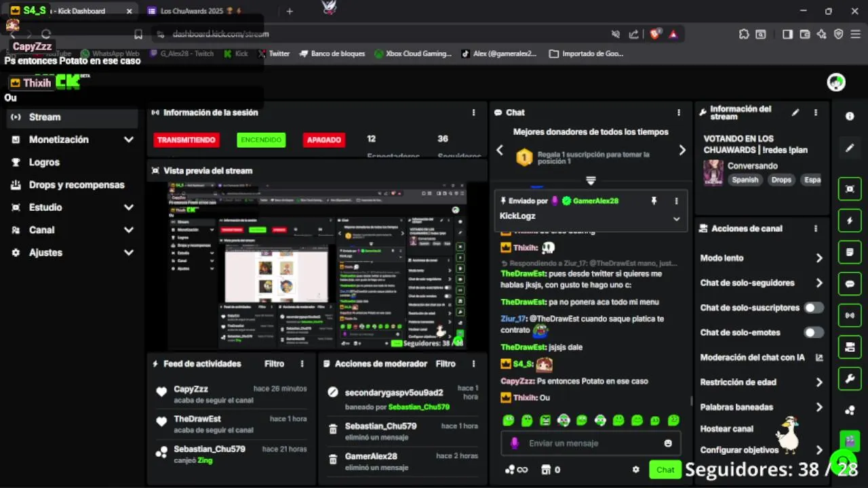Expand the Canal sidebar menu
The height and width of the screenshot is (488, 868).
pos(129,230)
